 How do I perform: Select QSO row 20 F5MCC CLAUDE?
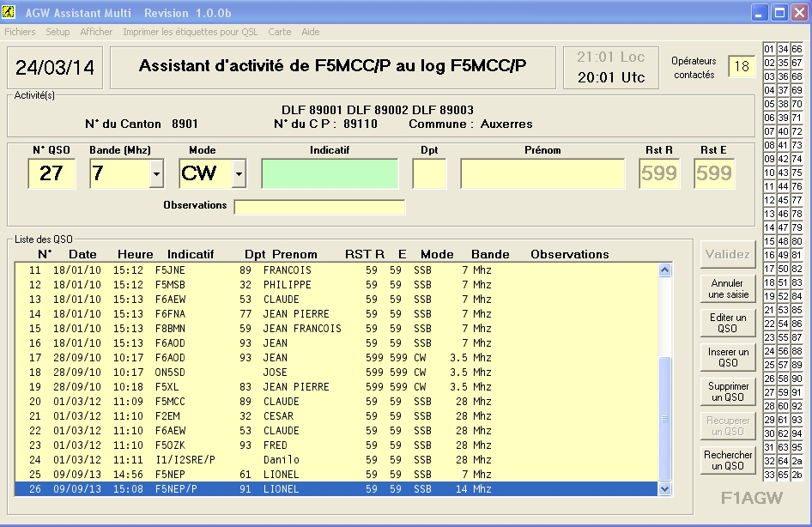[x=336, y=401]
